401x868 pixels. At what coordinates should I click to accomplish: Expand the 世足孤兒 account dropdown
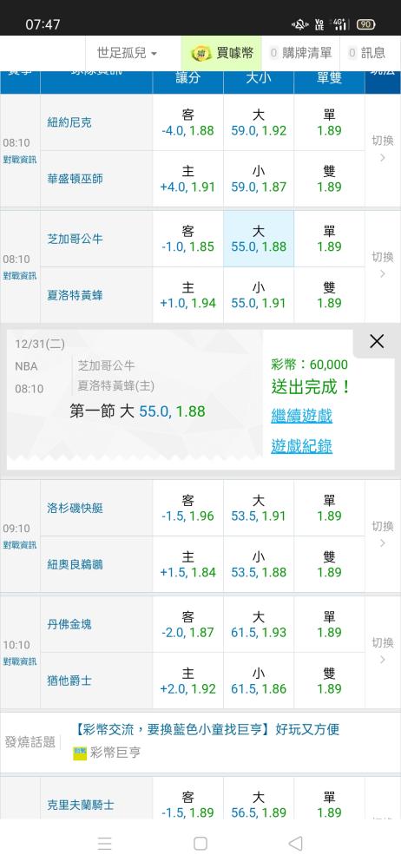pos(127,53)
